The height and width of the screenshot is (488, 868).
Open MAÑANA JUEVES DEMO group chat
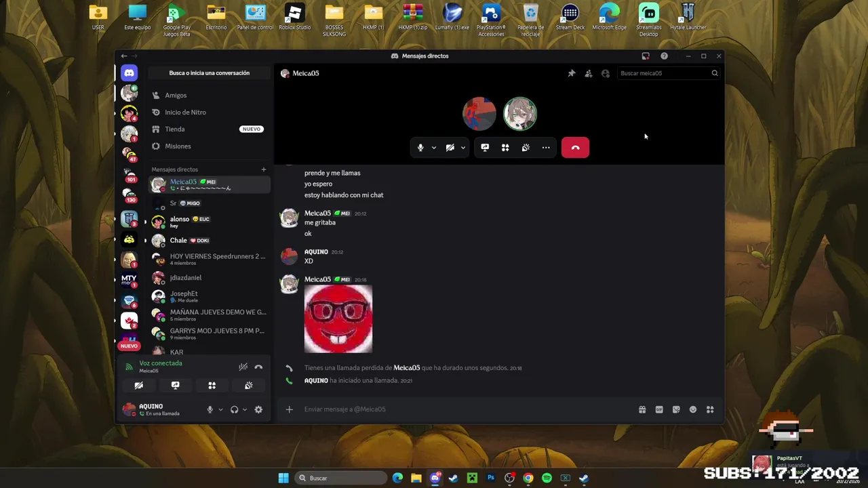point(209,315)
